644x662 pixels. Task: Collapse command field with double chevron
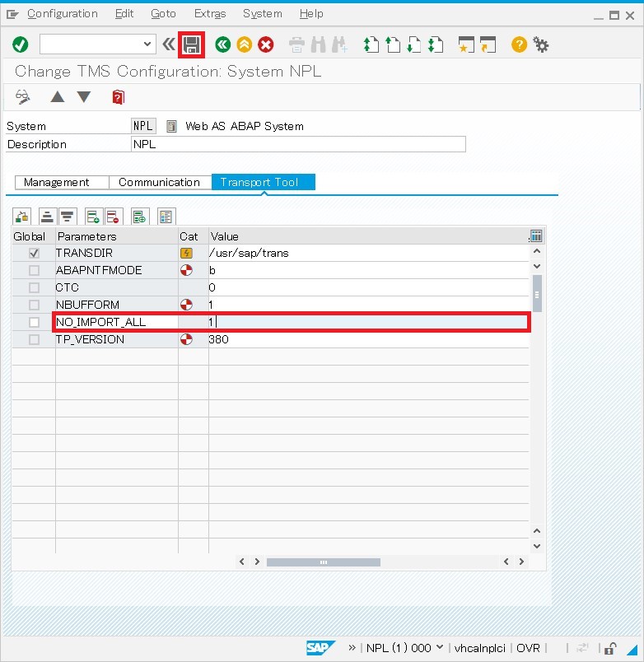click(x=169, y=44)
